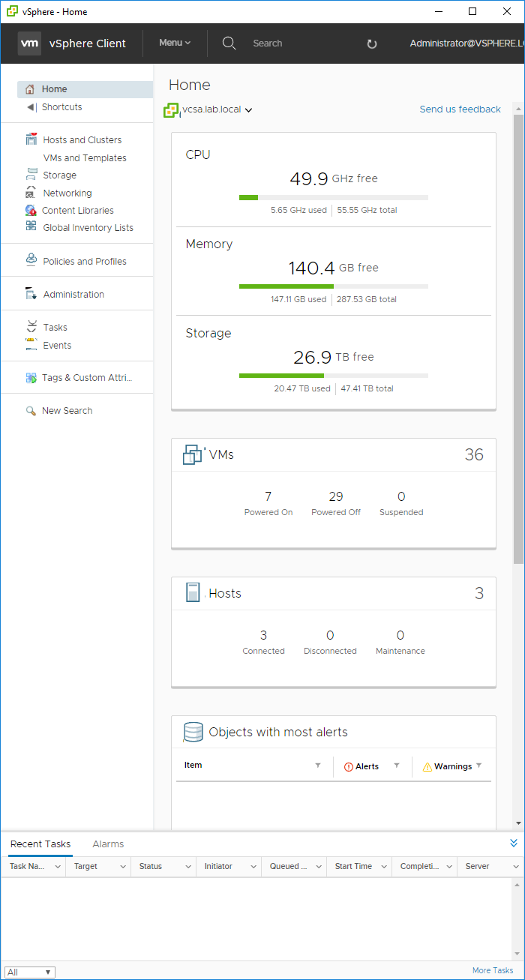
Task: Click the Objects with most alerts database icon
Action: (193, 732)
